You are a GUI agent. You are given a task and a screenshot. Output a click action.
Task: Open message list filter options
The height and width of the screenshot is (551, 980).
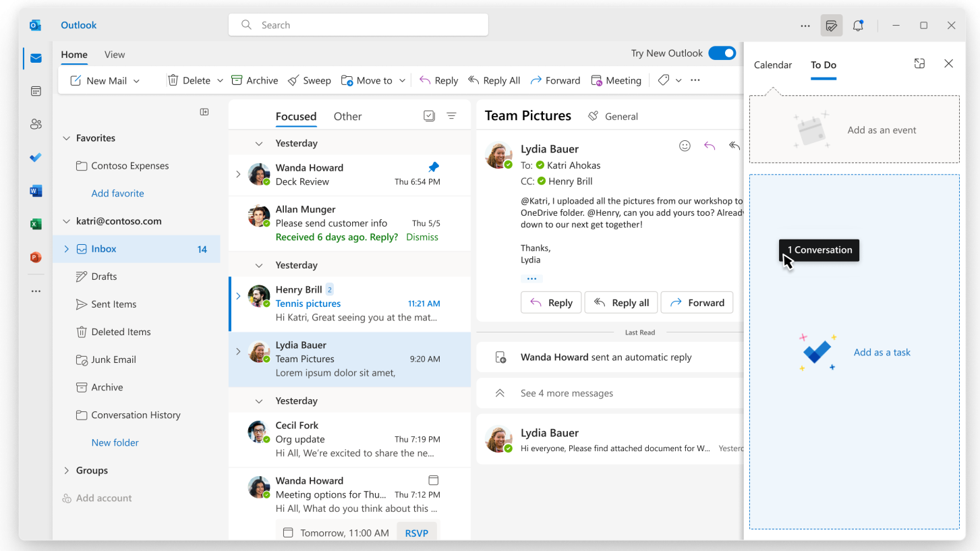coord(452,116)
